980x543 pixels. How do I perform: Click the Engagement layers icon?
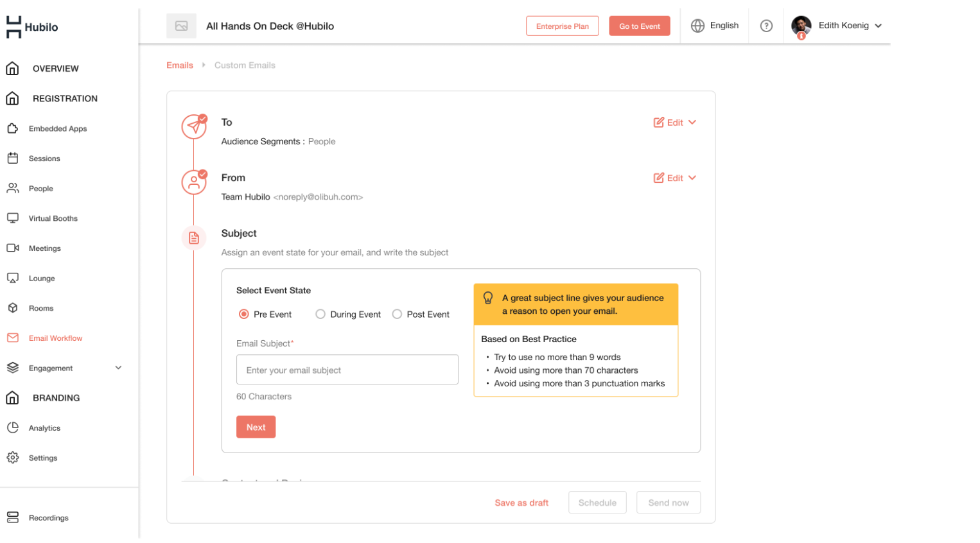(x=12, y=368)
